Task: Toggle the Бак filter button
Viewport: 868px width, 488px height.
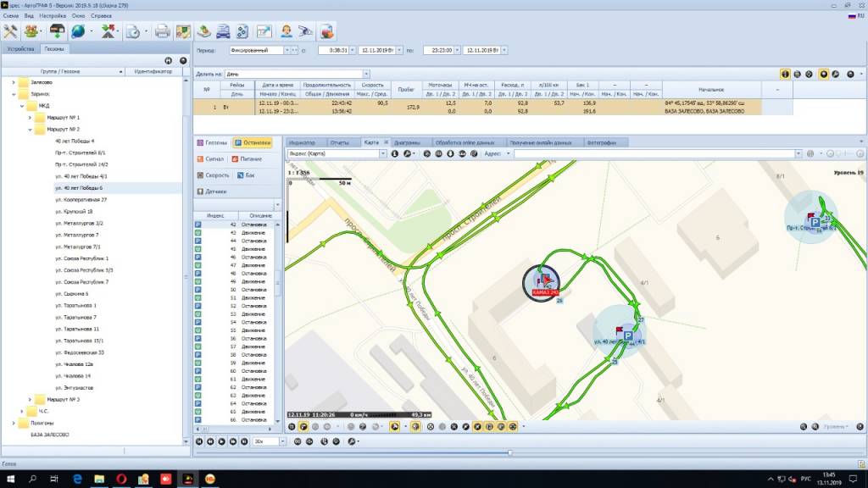Action: tap(246, 175)
